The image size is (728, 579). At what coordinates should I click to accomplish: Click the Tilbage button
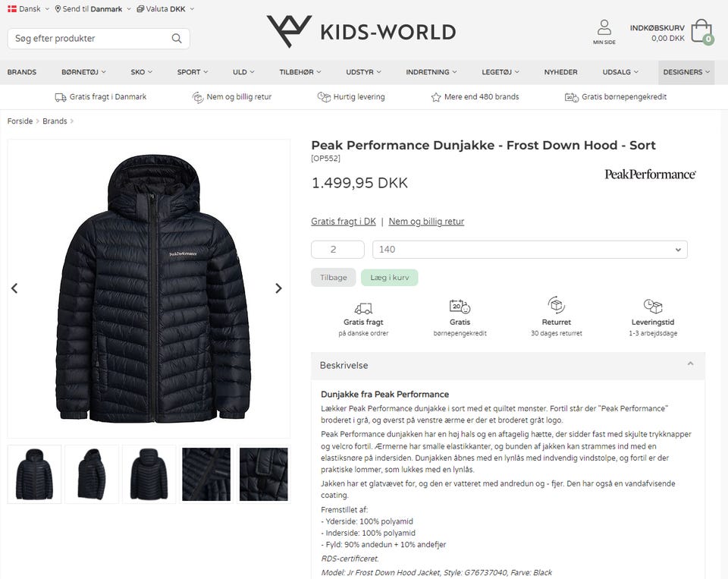[x=333, y=278]
